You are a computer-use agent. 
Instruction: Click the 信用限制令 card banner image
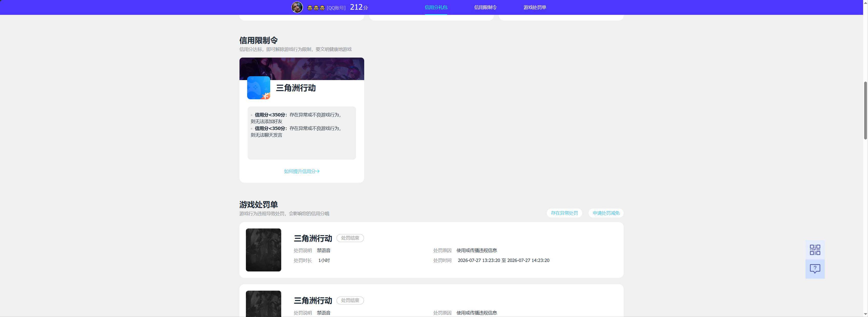pos(301,69)
